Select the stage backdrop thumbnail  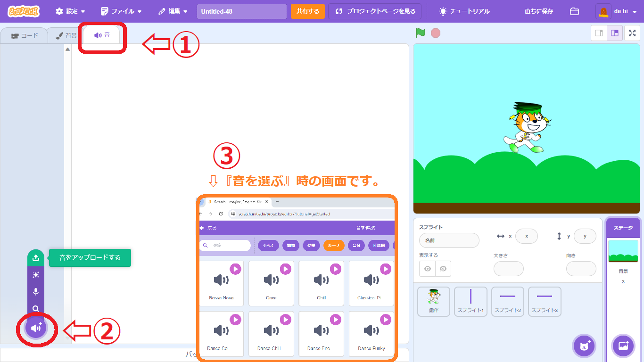coord(623,251)
